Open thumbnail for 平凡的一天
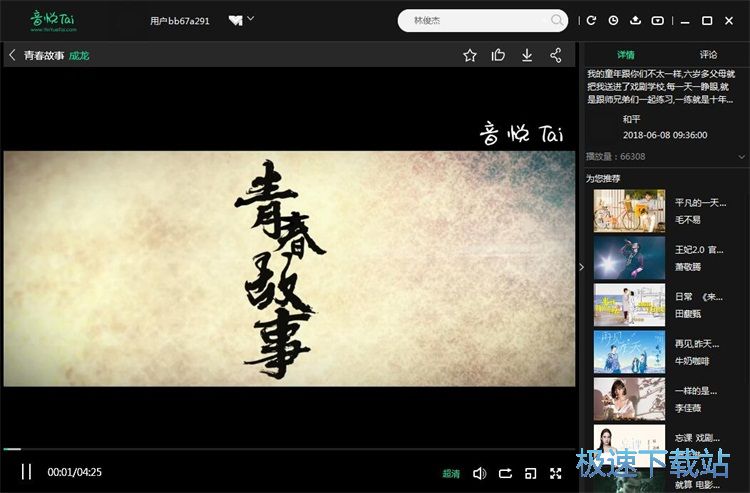The width and height of the screenshot is (750, 493). tap(629, 210)
